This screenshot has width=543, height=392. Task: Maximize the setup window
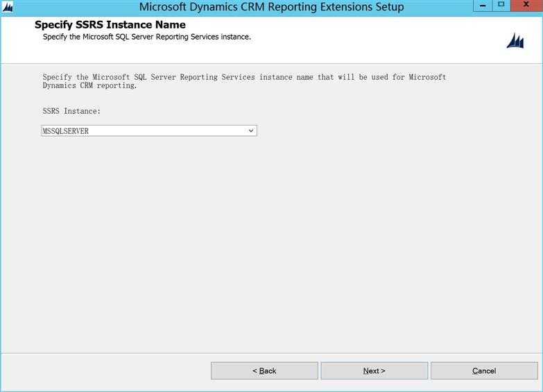pyautogui.click(x=501, y=5)
